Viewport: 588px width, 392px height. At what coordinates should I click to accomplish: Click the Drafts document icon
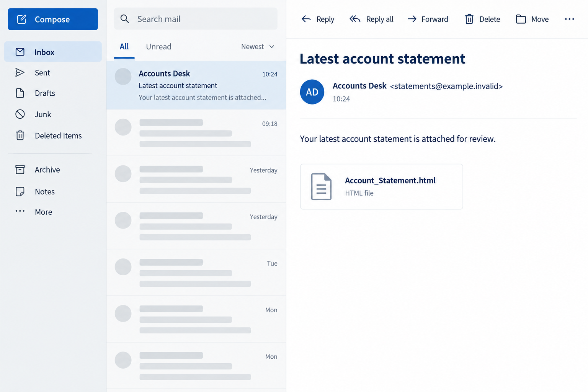coord(20,93)
